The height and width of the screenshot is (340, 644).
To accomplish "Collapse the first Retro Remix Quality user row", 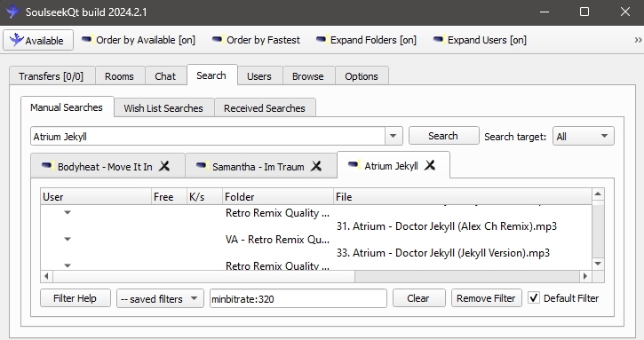I will coord(68,213).
